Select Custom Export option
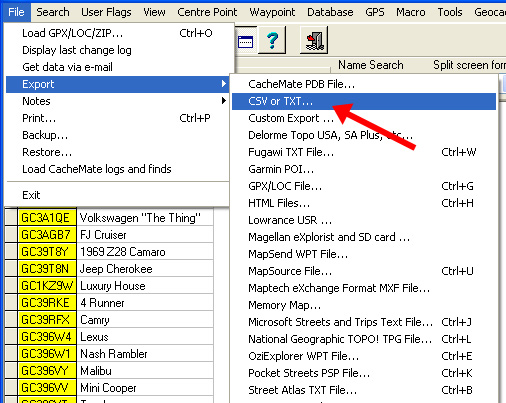This screenshot has height=403, width=506. 364,118
